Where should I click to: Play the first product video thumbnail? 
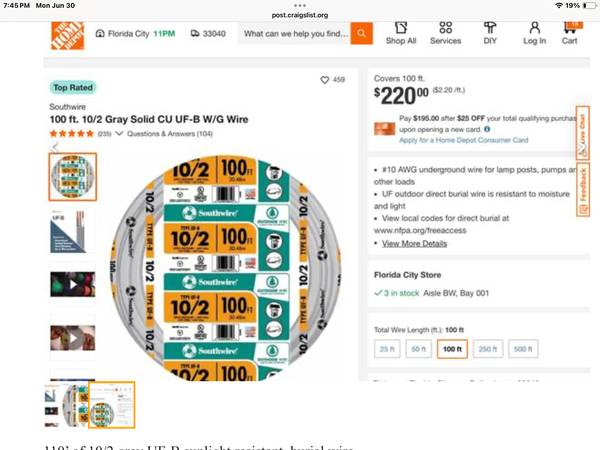(73, 284)
